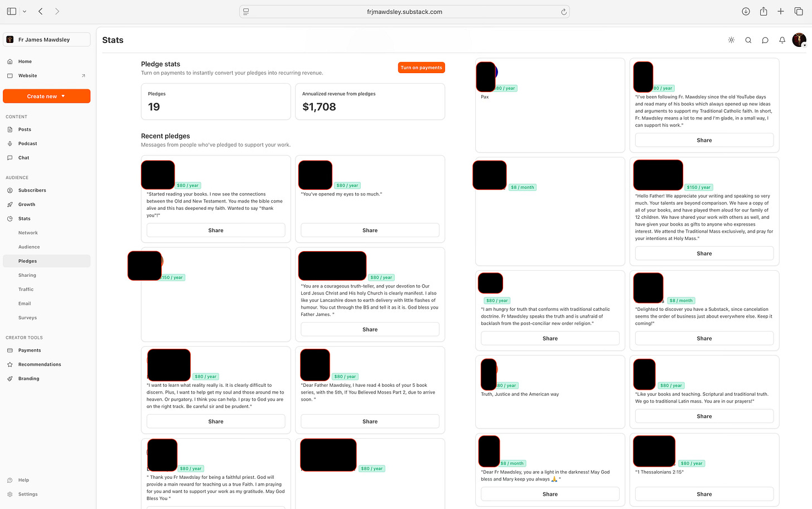The image size is (812, 509).
Task: Open Help at sidebar bottom
Action: pyautogui.click(x=47, y=480)
